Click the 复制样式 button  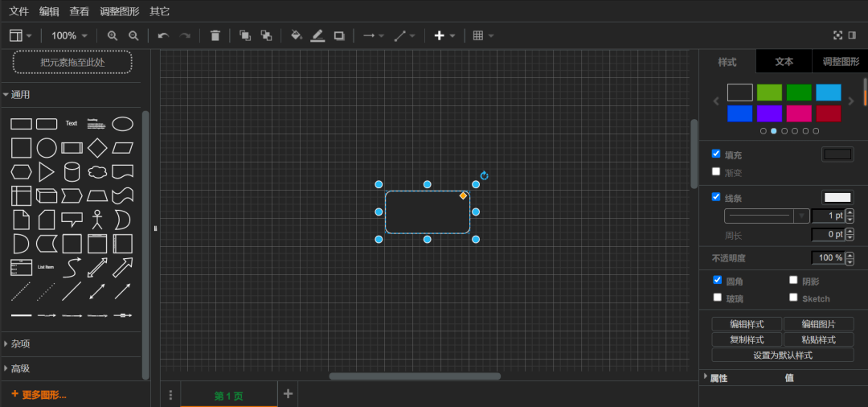pos(747,339)
